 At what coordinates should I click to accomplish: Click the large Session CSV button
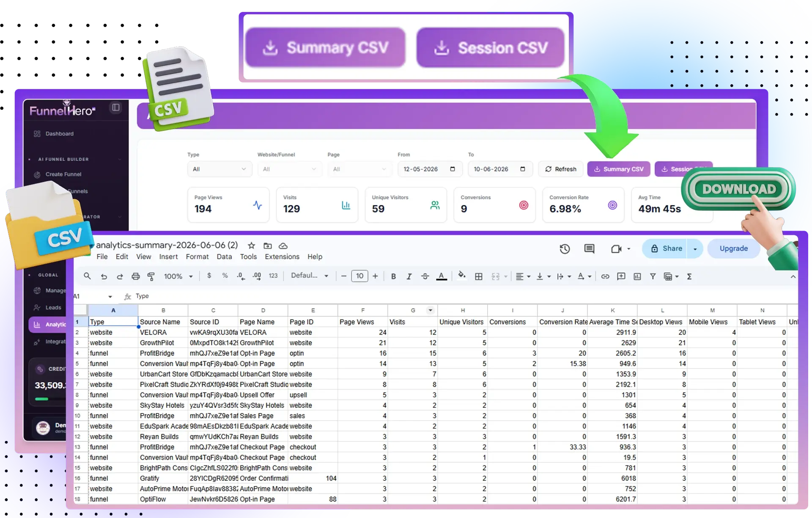491,47
